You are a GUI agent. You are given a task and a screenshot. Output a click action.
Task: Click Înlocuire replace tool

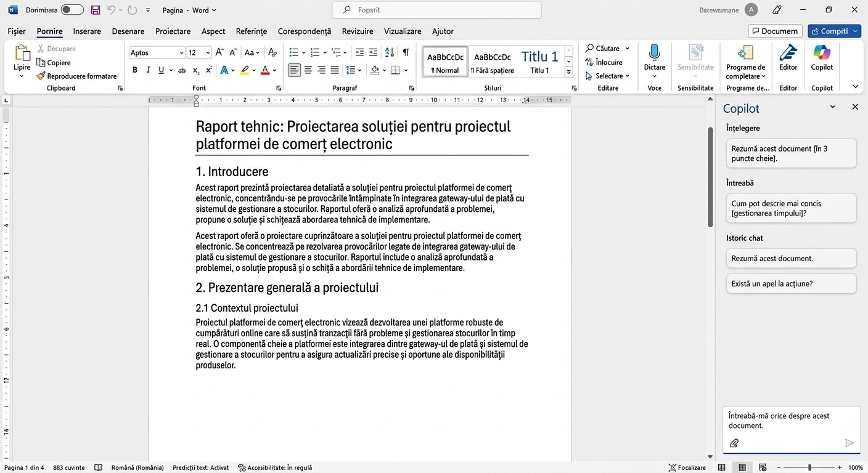[604, 62]
